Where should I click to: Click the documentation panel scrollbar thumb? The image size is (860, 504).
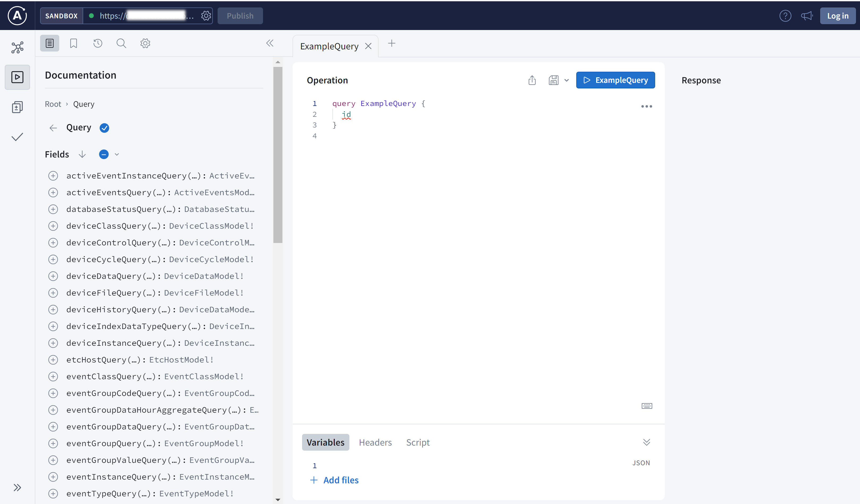coord(278,155)
